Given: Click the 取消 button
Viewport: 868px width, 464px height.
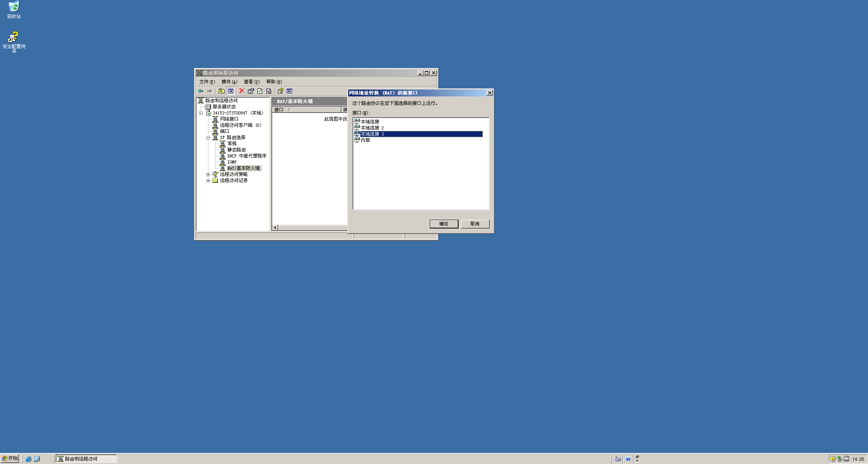Looking at the screenshot, I should [x=475, y=224].
